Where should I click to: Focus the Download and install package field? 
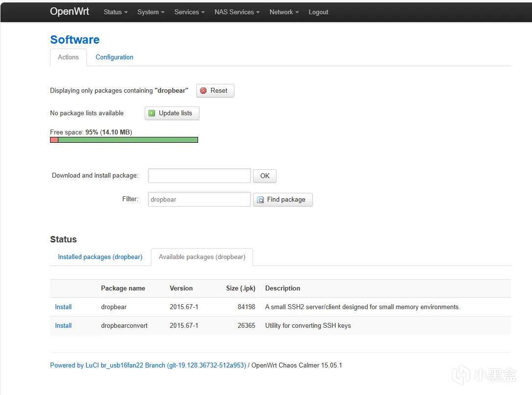coord(199,176)
